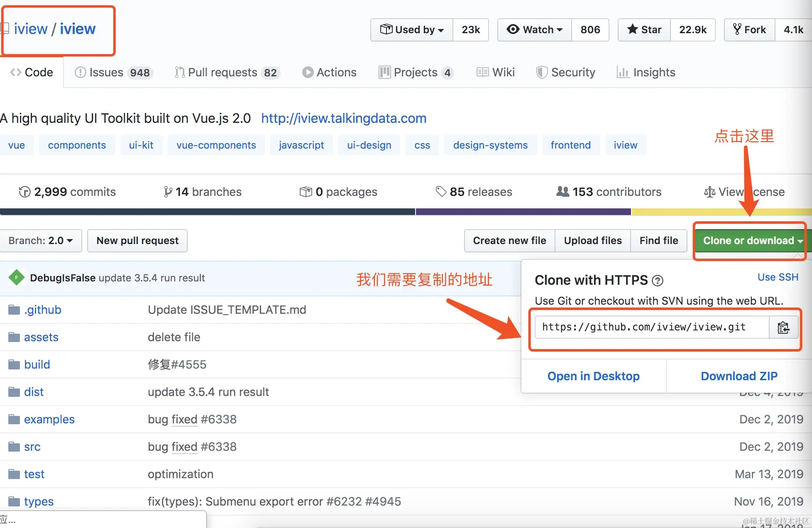Expand the Used by dropdown
The width and height of the screenshot is (812, 528).
412,29
